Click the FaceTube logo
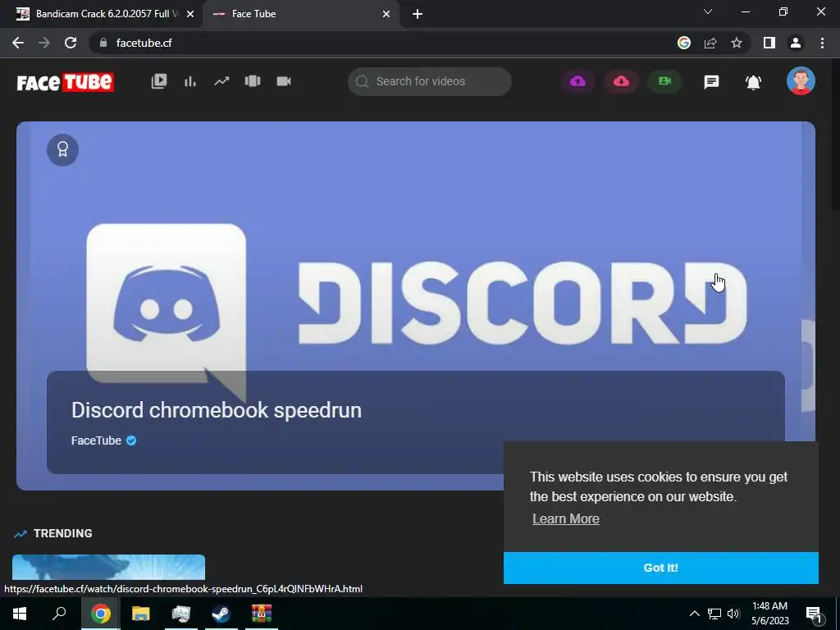 point(66,82)
